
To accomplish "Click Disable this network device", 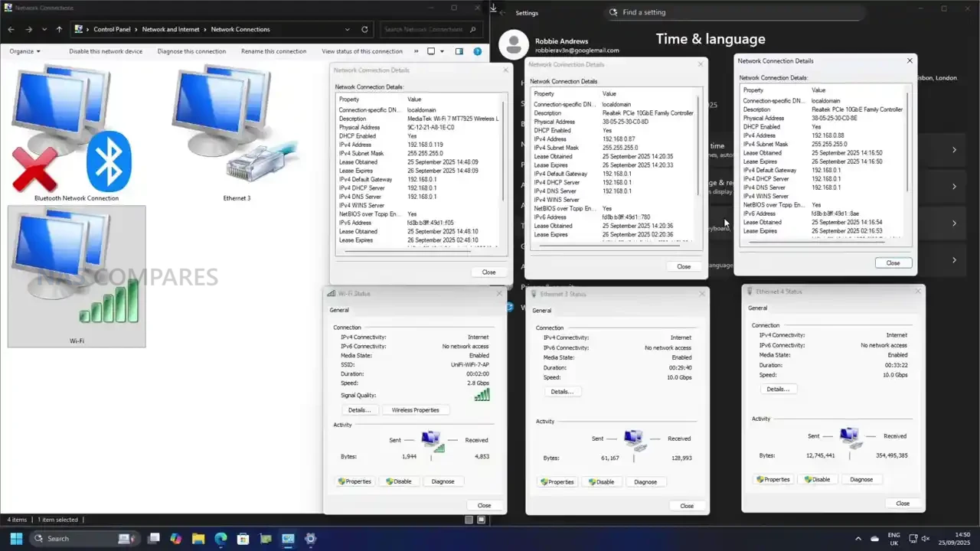I will [106, 51].
